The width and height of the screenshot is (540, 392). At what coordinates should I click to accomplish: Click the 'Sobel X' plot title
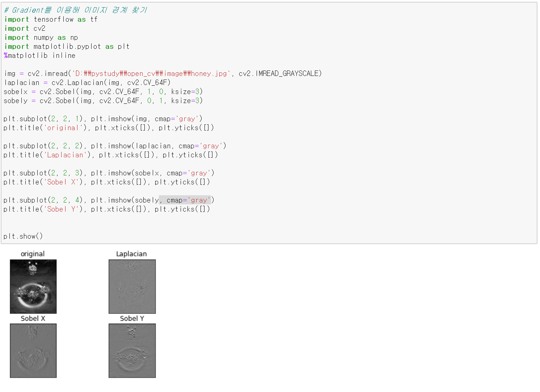[x=33, y=319]
